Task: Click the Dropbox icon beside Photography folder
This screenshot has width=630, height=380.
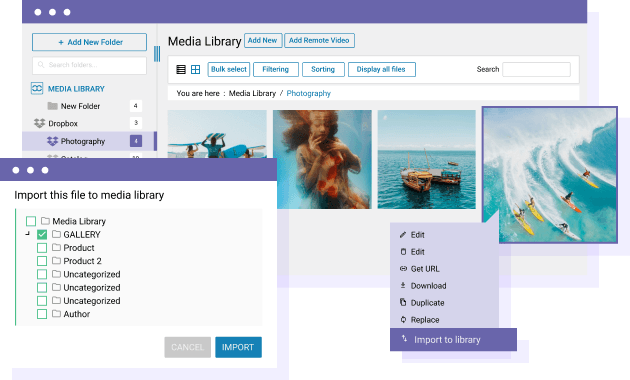Action: pyautogui.click(x=52, y=141)
